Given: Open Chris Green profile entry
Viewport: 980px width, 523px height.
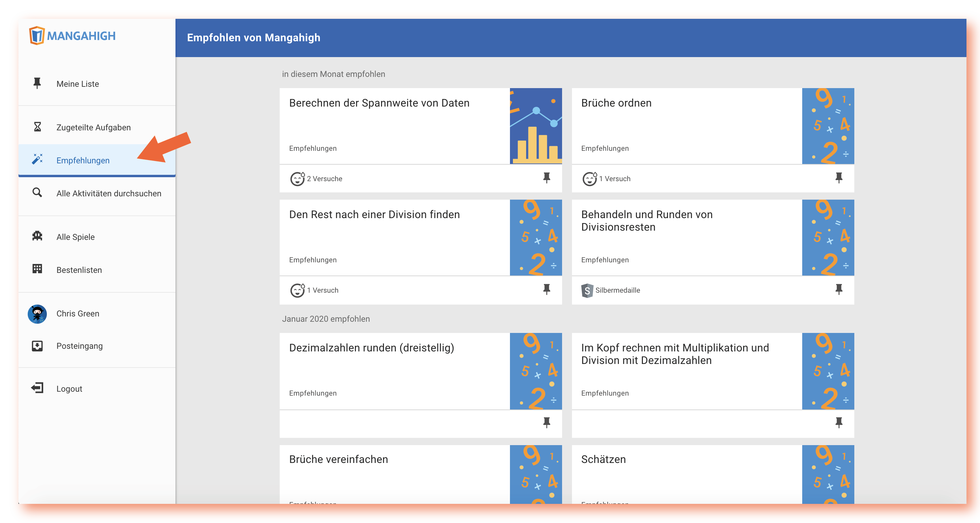Looking at the screenshot, I should [x=97, y=314].
